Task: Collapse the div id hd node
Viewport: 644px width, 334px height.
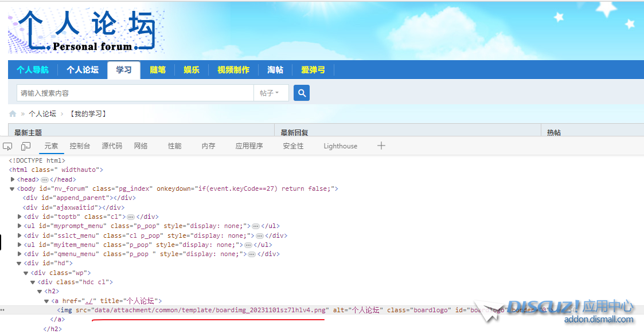Action: coord(19,264)
